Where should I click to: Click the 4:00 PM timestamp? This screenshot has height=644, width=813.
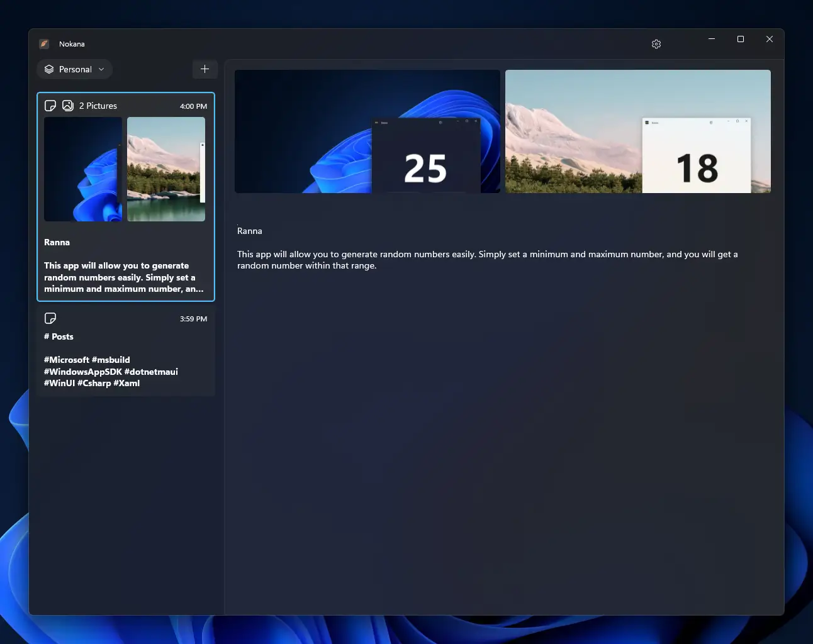tap(193, 106)
